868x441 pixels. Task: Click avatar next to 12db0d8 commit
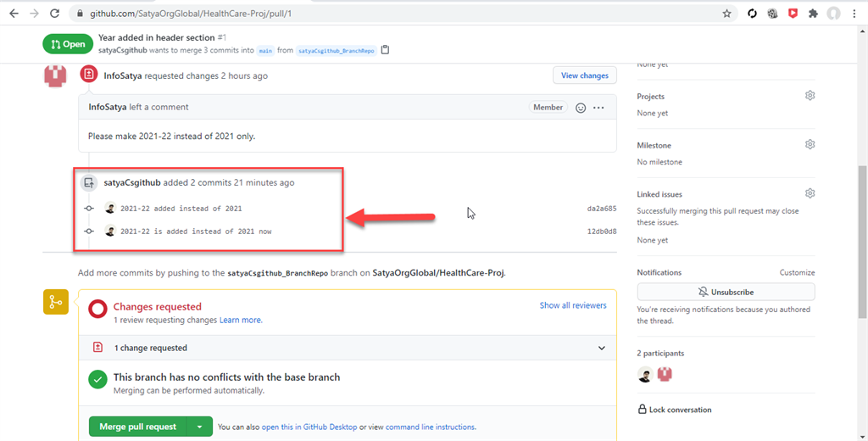[110, 231]
